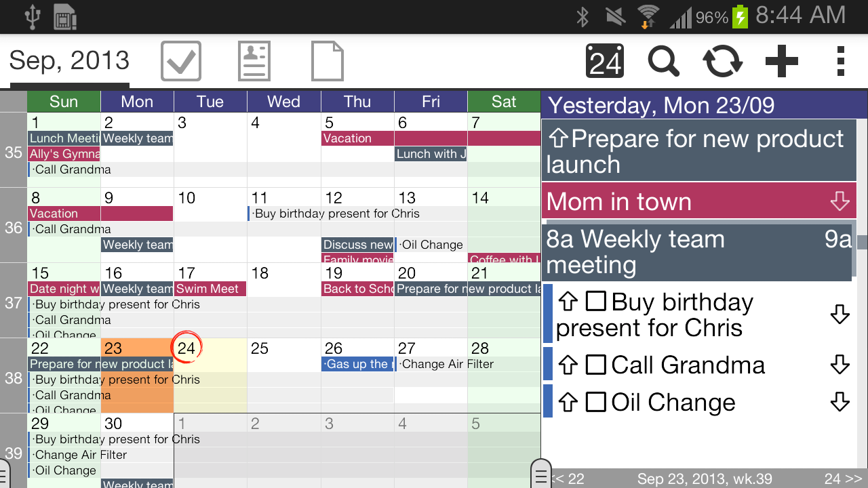
Task: Open the Sep, 2013 month selector
Action: tap(69, 61)
